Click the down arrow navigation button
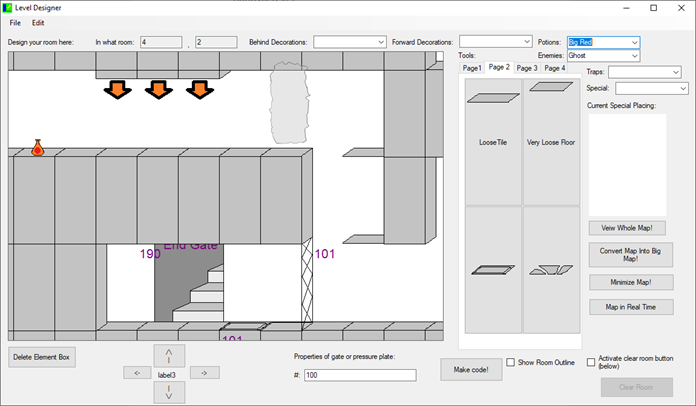This screenshot has height=406, width=696. coord(169,391)
